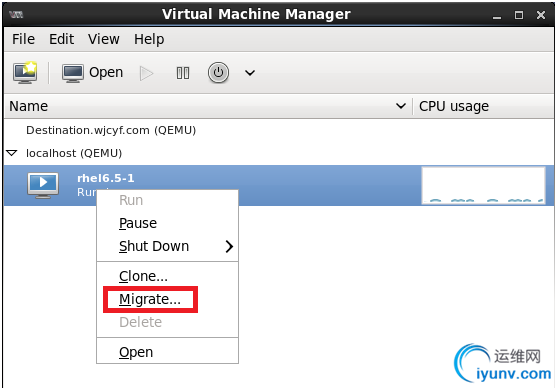The height and width of the screenshot is (390, 557).
Task: Click the Virtual Machine Manager titlebar logo
Action: [x=16, y=15]
